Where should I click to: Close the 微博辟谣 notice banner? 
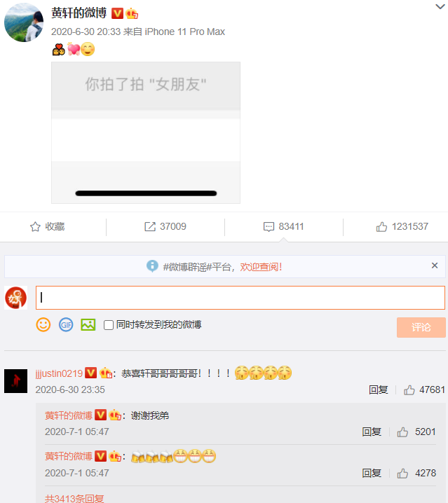click(435, 266)
